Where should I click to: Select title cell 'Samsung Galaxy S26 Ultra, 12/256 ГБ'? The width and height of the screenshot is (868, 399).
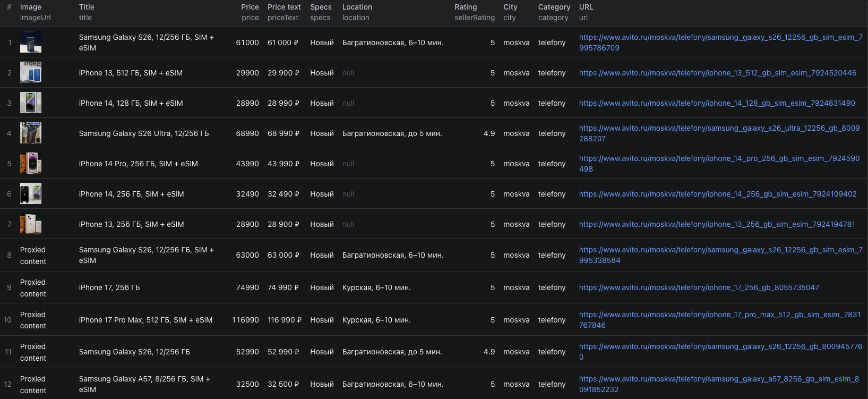[144, 133]
